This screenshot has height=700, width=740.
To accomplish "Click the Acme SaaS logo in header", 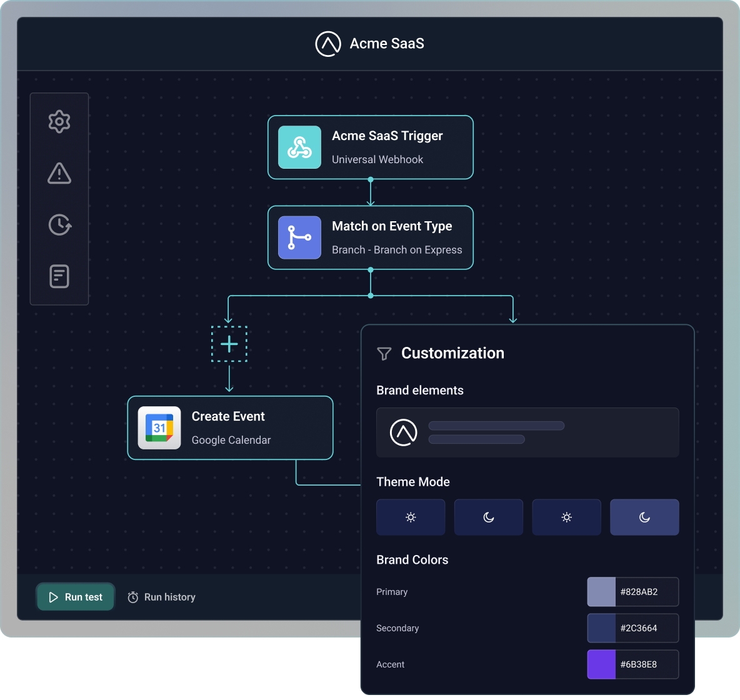I will pos(328,44).
